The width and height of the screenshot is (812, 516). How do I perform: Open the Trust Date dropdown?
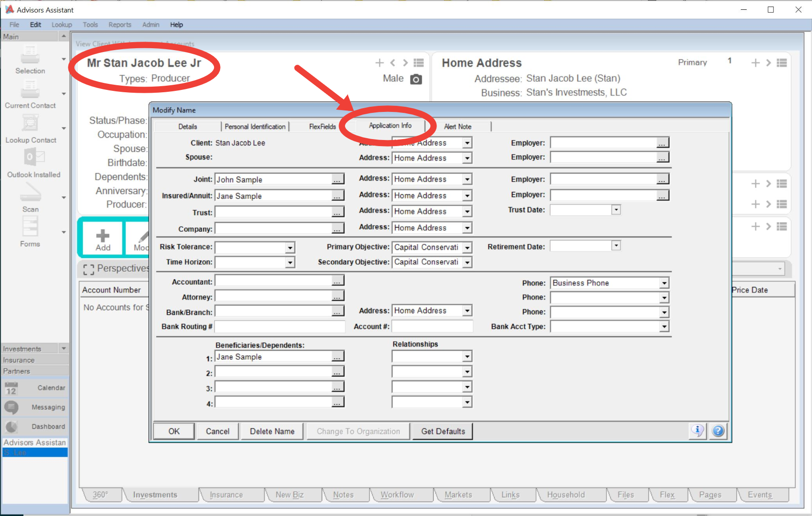point(616,210)
